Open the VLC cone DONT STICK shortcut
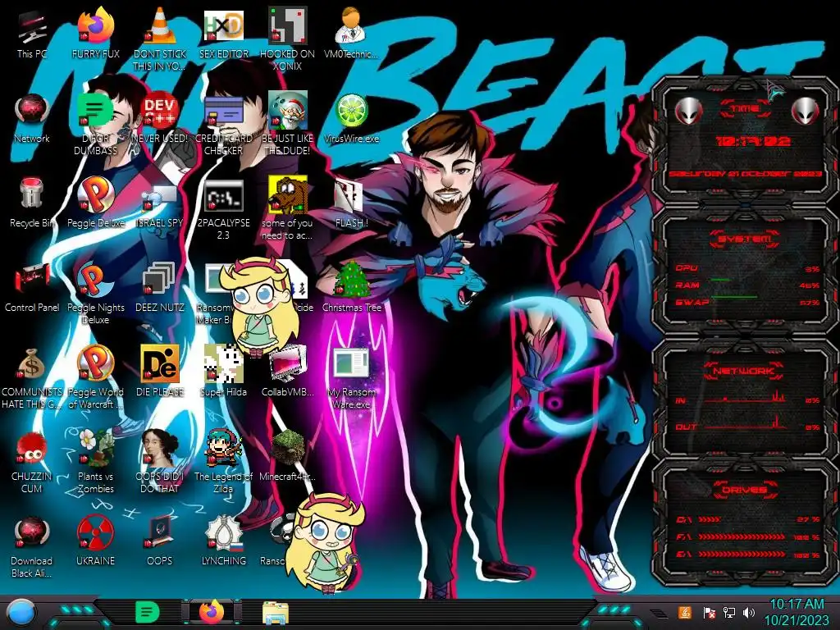 160,39
